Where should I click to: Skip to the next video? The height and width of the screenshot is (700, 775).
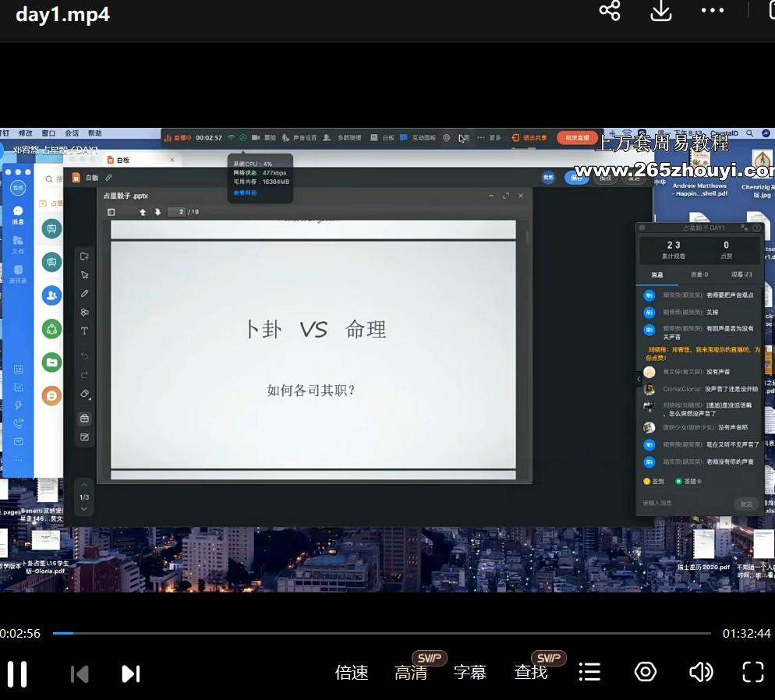pos(131,673)
